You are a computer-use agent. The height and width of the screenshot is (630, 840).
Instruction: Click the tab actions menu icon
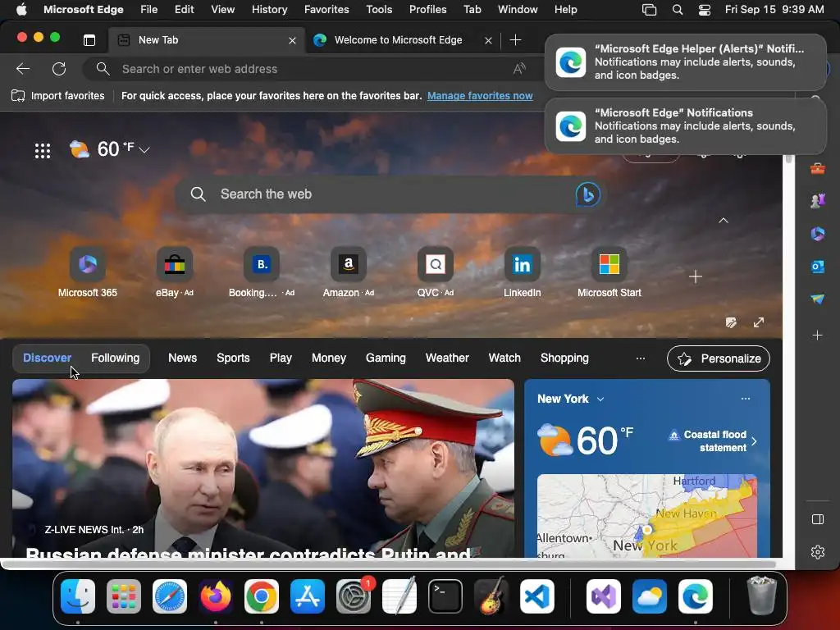click(89, 40)
